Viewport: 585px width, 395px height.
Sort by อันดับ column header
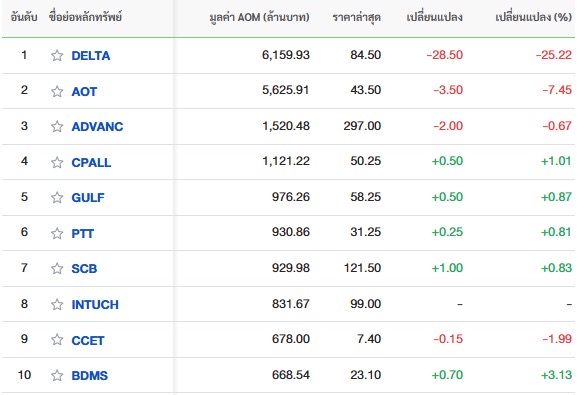point(24,17)
